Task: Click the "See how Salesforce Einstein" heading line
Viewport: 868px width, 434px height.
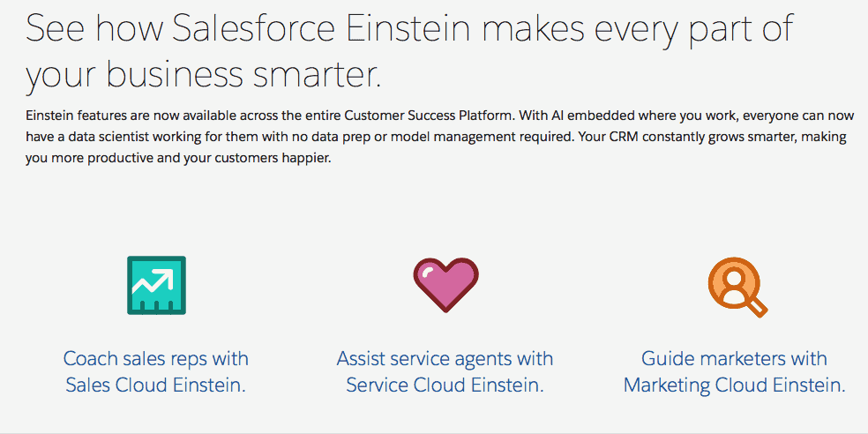Action: coord(410,29)
